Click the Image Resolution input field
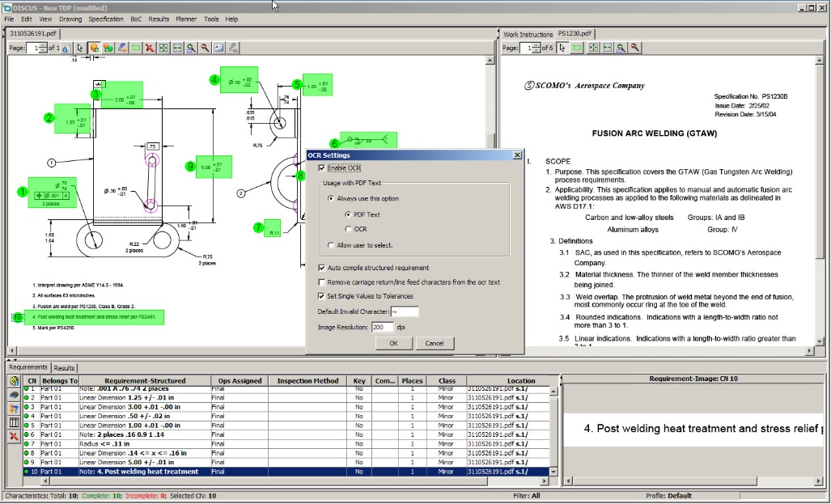This screenshot has height=504, width=831. [382, 327]
